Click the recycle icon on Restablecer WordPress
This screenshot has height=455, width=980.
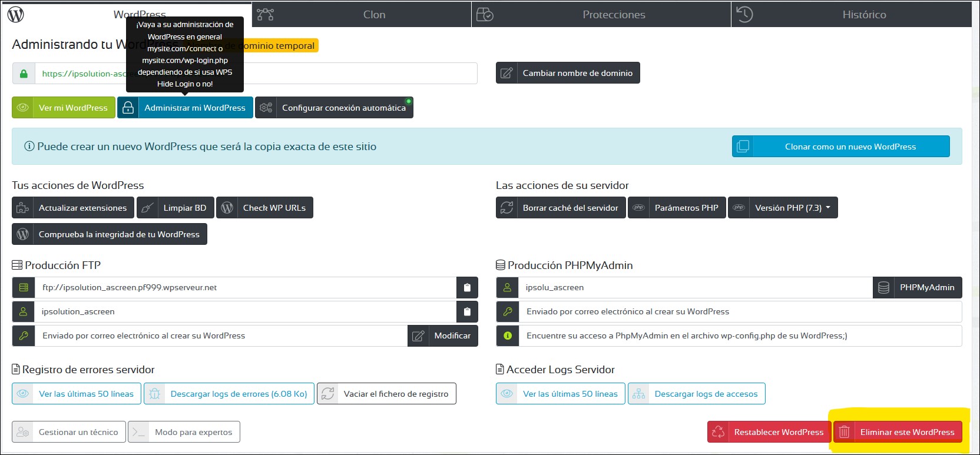click(718, 432)
